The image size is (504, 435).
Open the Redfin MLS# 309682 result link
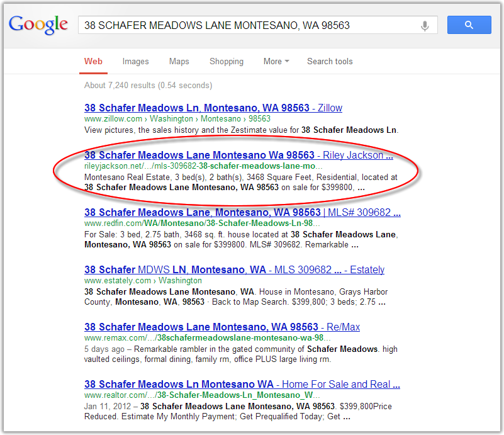242,212
